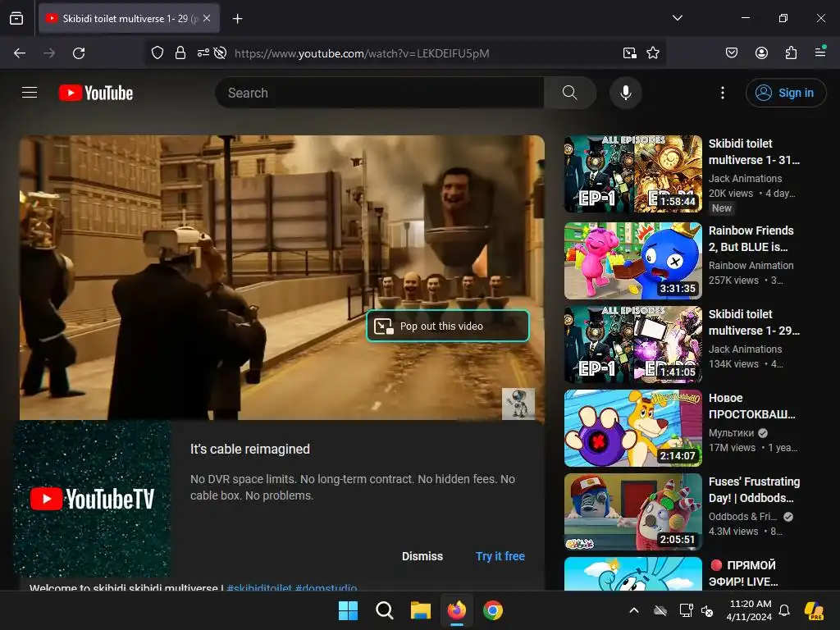
Task: Toggle picture-in-picture icon in address bar
Action: pyautogui.click(x=629, y=53)
